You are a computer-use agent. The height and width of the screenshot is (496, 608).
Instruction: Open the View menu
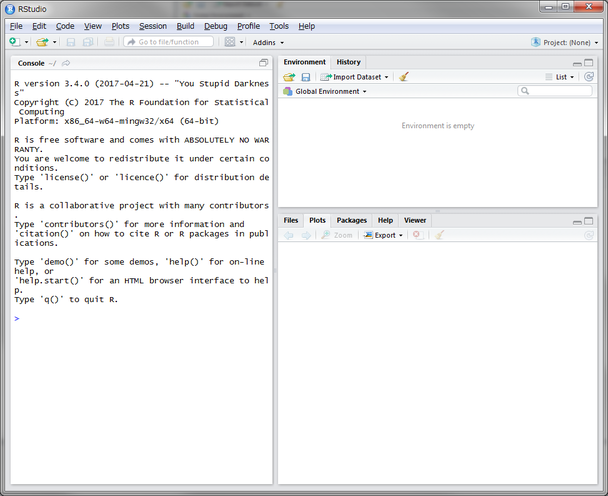pos(93,26)
